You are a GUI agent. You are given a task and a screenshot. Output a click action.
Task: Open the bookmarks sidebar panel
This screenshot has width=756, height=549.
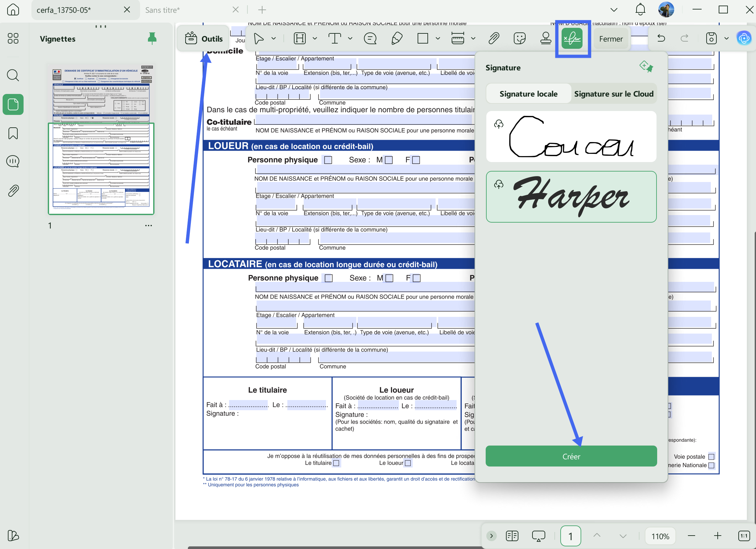(x=13, y=133)
